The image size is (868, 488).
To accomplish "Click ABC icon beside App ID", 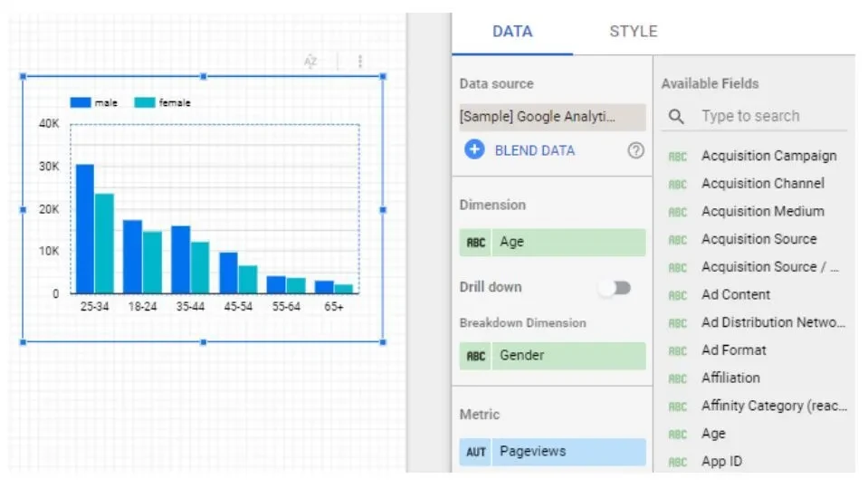I will pyautogui.click(x=677, y=462).
